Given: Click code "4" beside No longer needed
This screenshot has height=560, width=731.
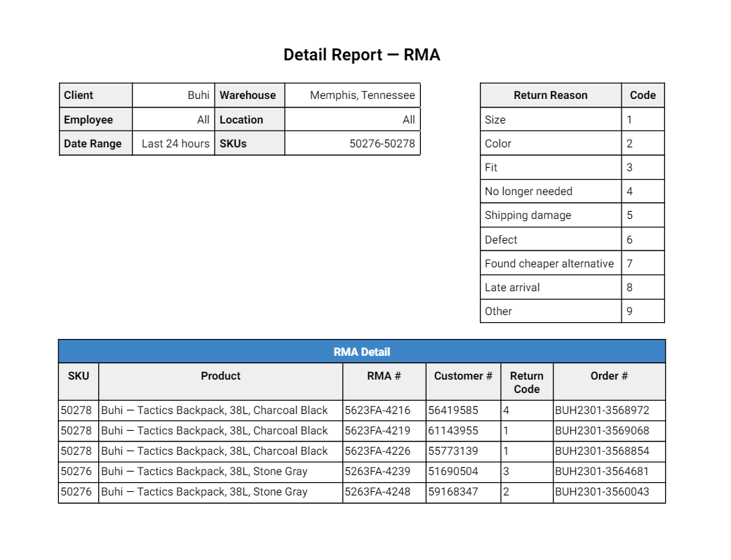Looking at the screenshot, I should coord(629,191).
